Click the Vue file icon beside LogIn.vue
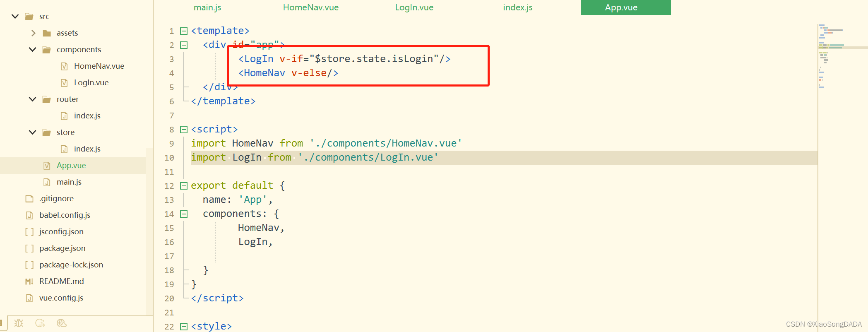 (x=64, y=83)
